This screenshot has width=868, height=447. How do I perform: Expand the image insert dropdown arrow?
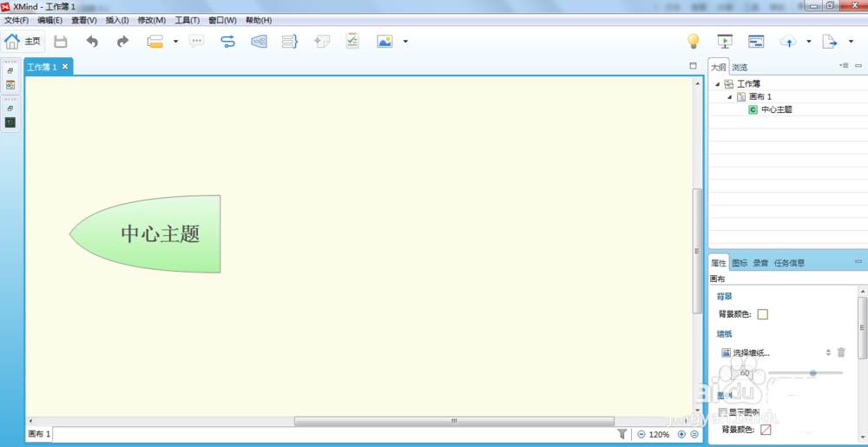405,42
